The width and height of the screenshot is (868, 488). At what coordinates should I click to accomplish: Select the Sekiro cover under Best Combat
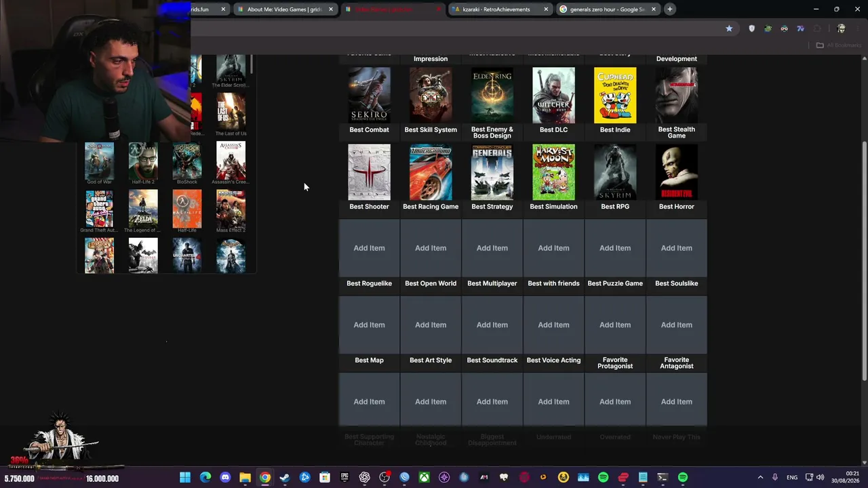coord(369,95)
